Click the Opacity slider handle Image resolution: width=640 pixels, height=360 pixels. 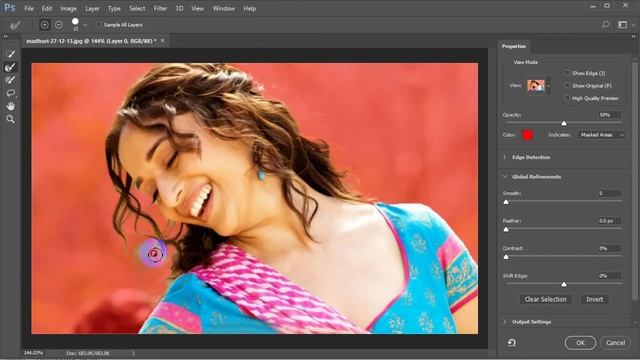[x=564, y=123]
